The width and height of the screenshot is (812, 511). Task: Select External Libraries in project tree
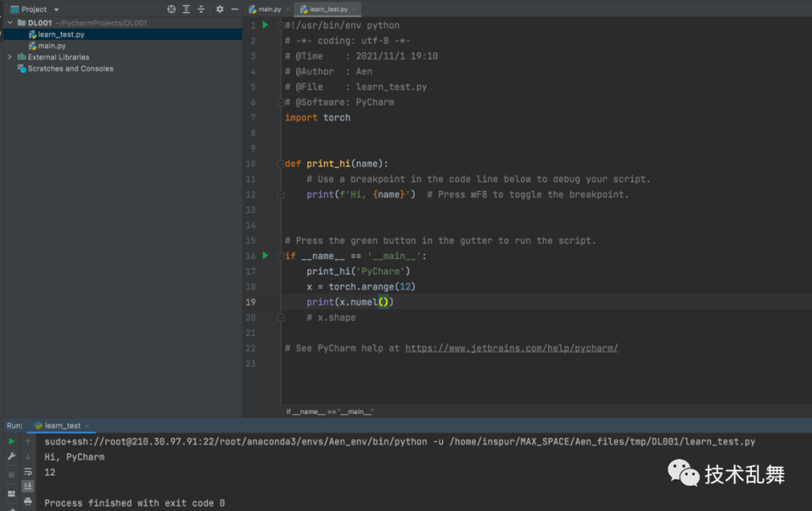click(123, 57)
